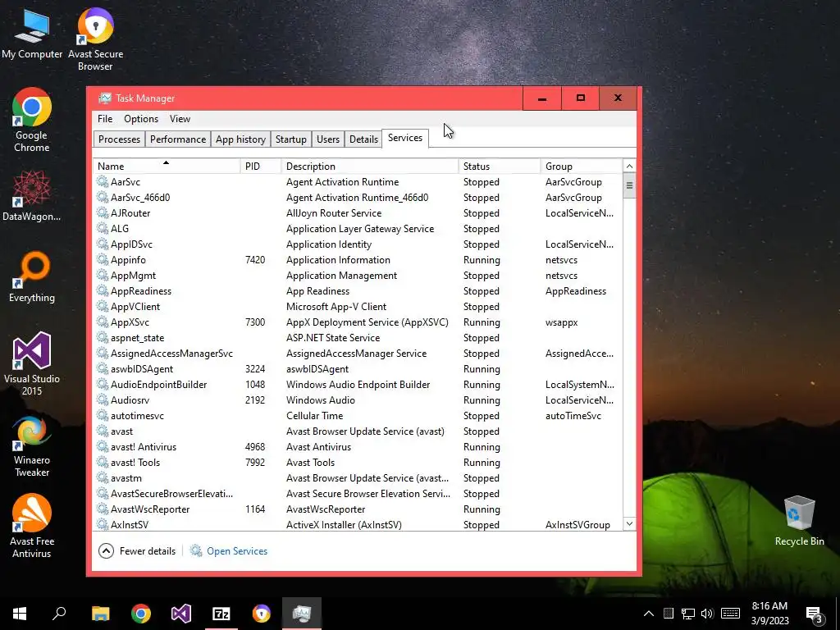Select the avast! Tools service row
The height and width of the screenshot is (630, 840).
tap(358, 462)
